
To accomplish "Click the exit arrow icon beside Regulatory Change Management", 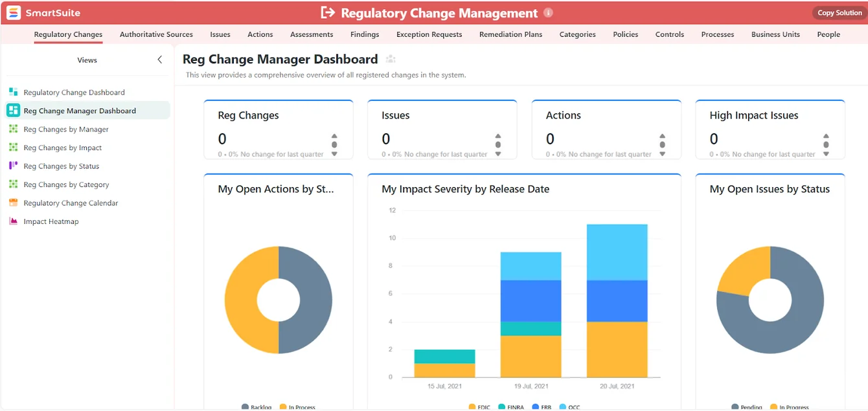I will 328,13.
